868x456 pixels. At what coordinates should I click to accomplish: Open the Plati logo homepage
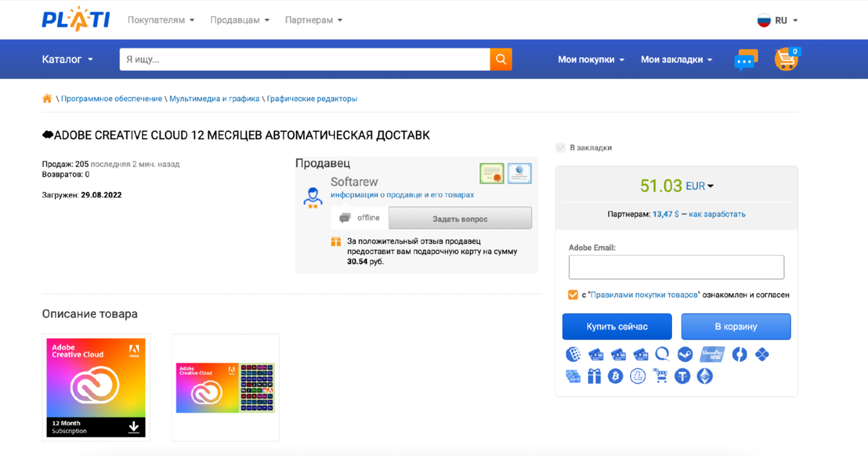click(75, 20)
